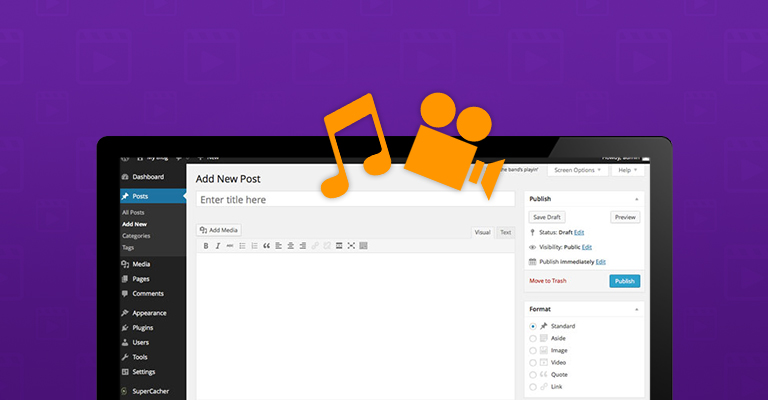Click inside the post content editor area

(x=356, y=326)
